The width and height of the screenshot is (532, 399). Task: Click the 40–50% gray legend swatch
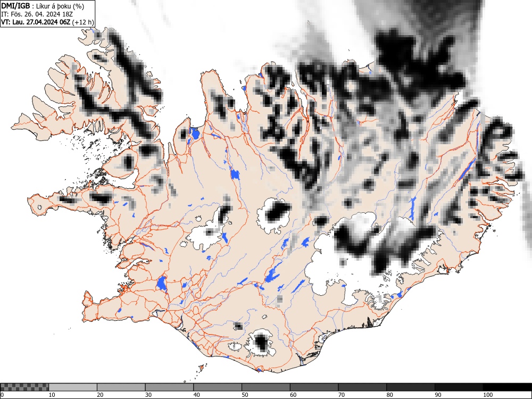pyautogui.click(x=218, y=387)
